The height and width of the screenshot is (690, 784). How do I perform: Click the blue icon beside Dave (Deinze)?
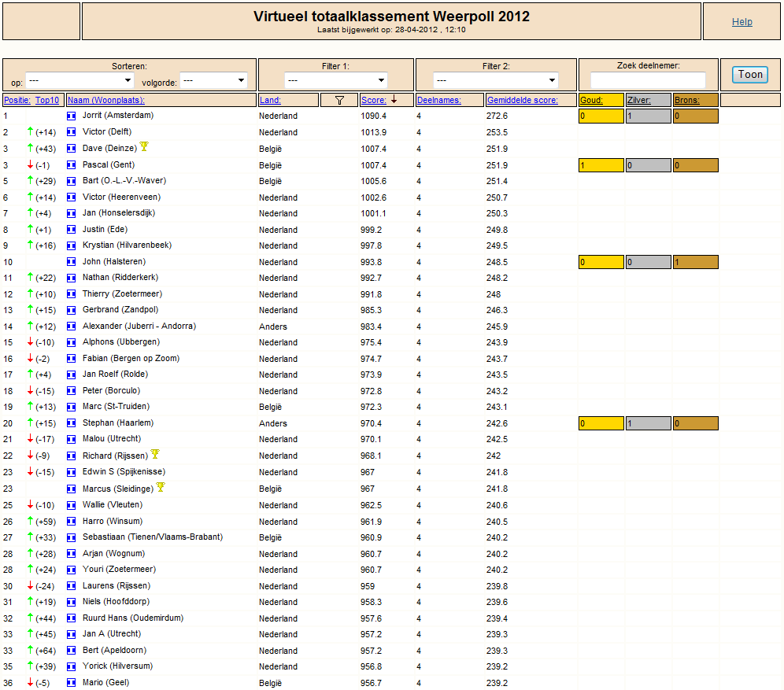coord(72,149)
